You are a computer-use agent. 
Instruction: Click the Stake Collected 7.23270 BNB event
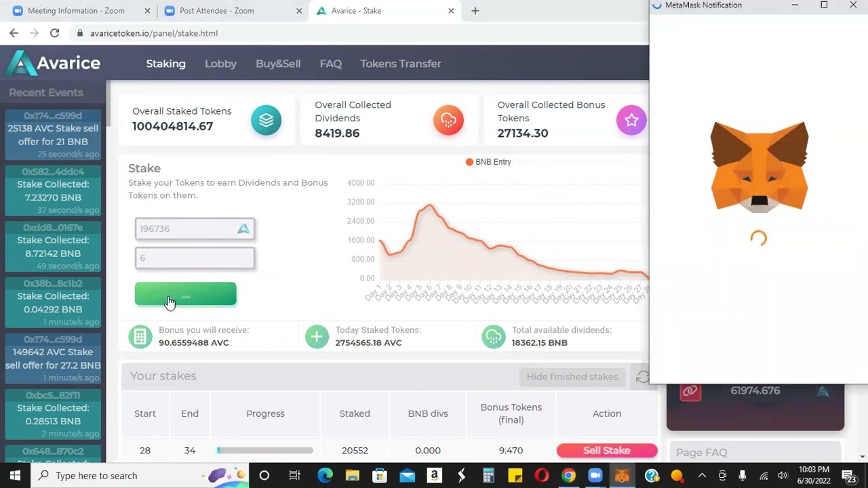tap(53, 190)
